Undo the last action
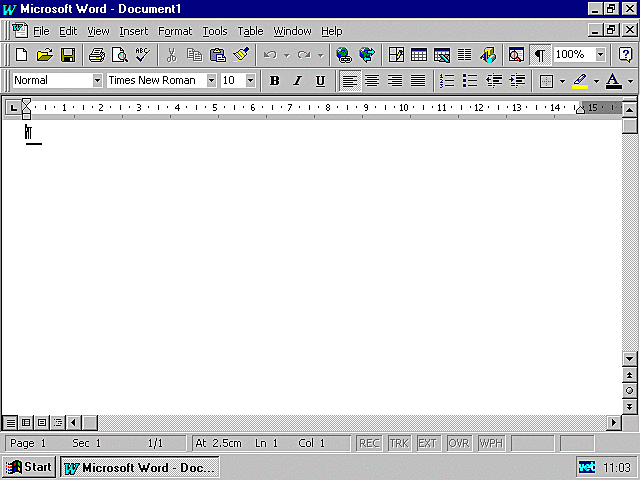640x480 pixels. [270, 55]
